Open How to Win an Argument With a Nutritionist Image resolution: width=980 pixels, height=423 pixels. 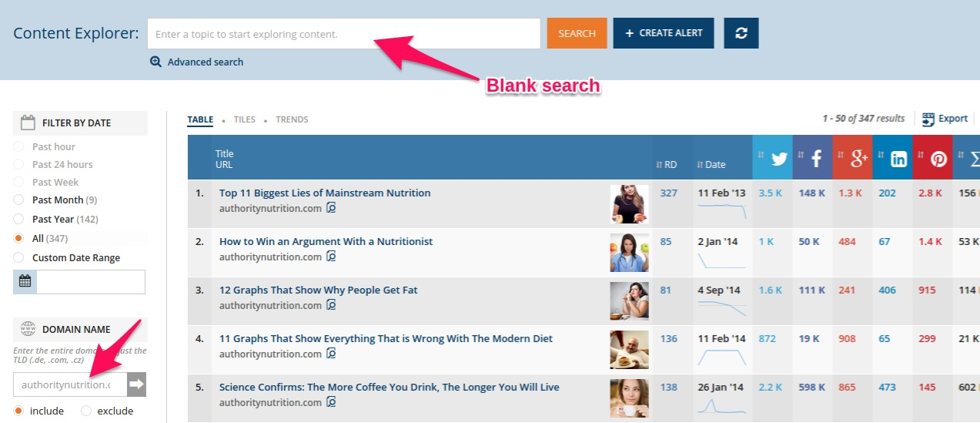pyautogui.click(x=326, y=242)
